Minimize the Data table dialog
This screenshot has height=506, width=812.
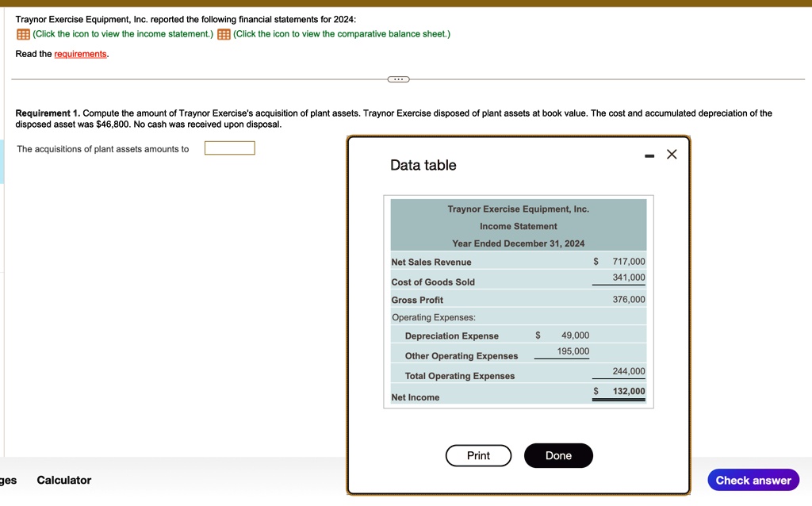click(x=649, y=155)
